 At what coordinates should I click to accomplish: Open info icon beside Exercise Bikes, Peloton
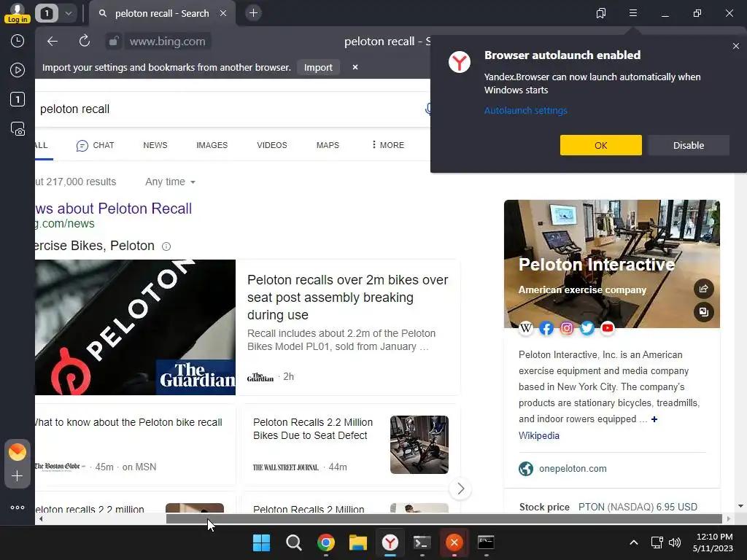166,246
